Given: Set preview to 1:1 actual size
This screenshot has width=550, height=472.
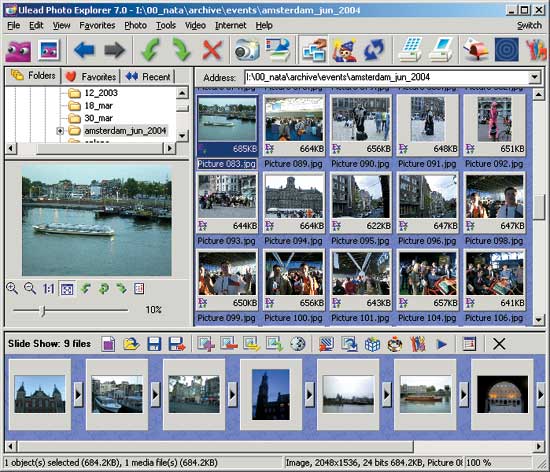Looking at the screenshot, I should click(48, 289).
